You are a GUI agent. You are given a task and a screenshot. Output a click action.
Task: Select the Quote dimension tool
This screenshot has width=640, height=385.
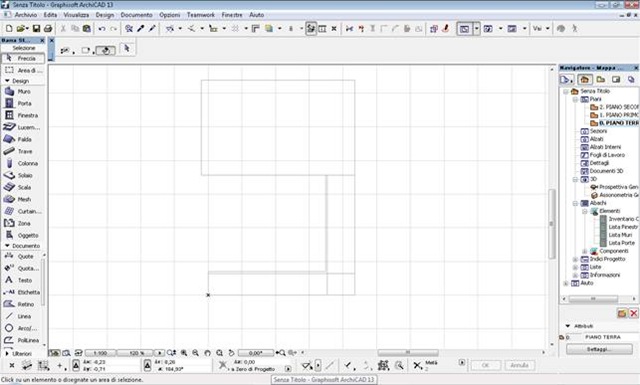point(21,256)
